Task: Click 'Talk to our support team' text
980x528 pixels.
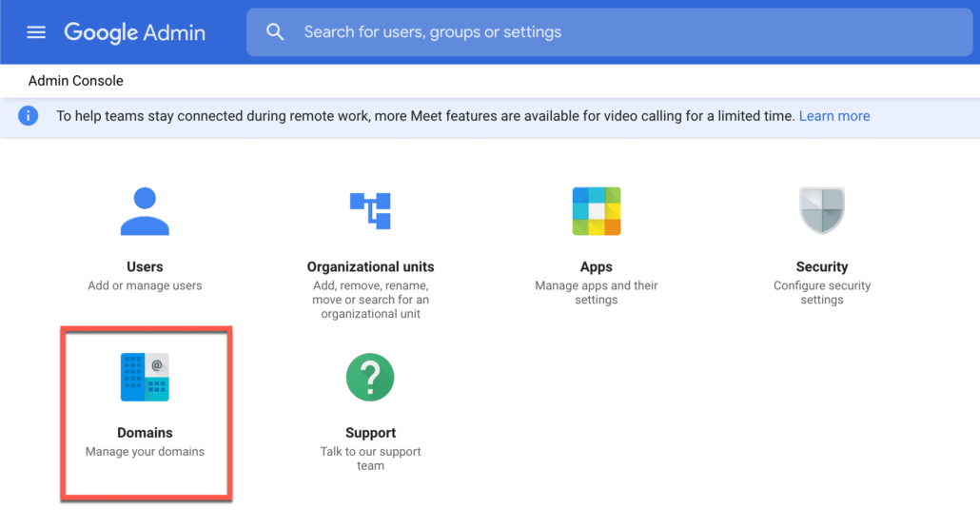Action: 371,459
